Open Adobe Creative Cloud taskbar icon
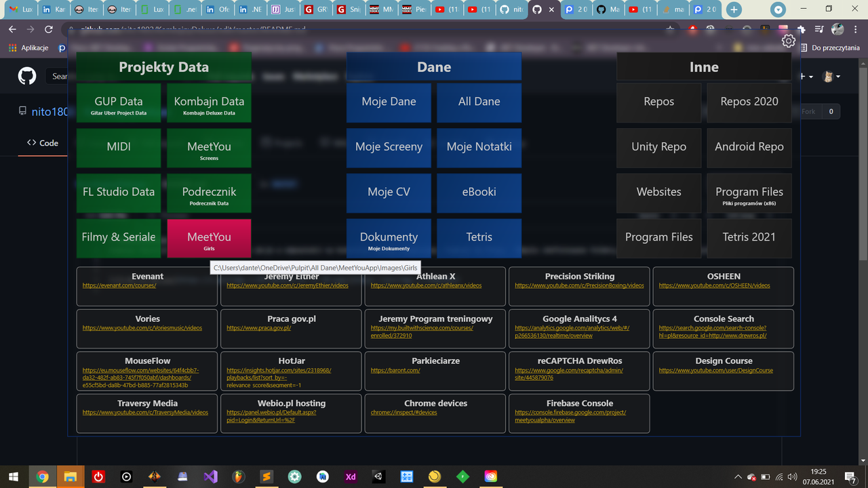868x488 pixels. point(490,476)
